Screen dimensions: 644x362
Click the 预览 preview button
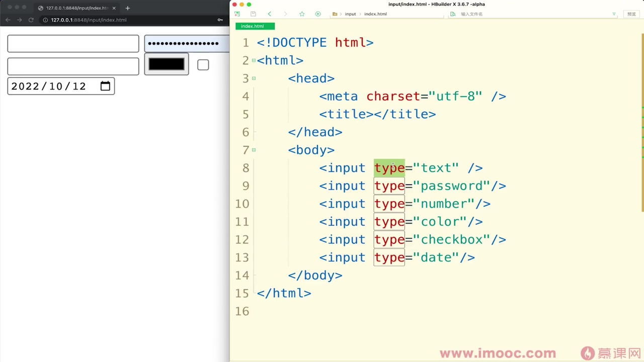[x=631, y=14]
